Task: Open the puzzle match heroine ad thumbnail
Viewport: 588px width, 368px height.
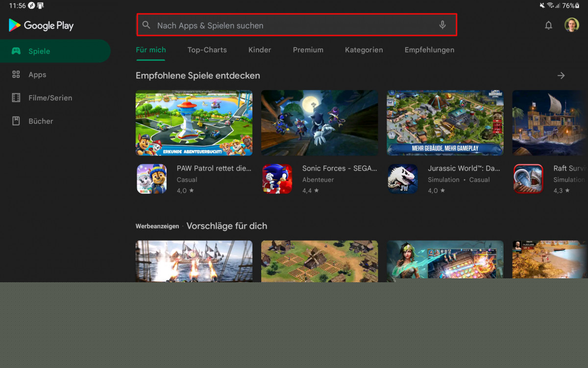Action: 445,261
